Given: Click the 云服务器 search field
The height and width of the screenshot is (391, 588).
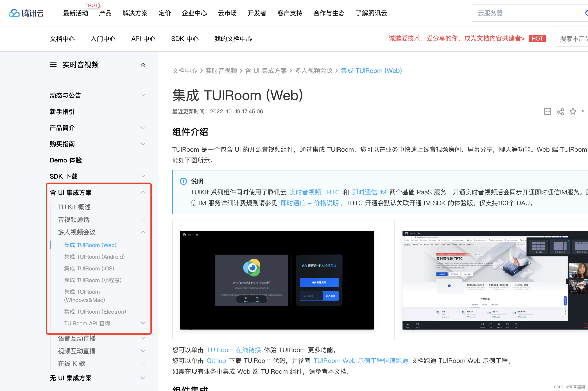Looking at the screenshot, I should coord(530,13).
